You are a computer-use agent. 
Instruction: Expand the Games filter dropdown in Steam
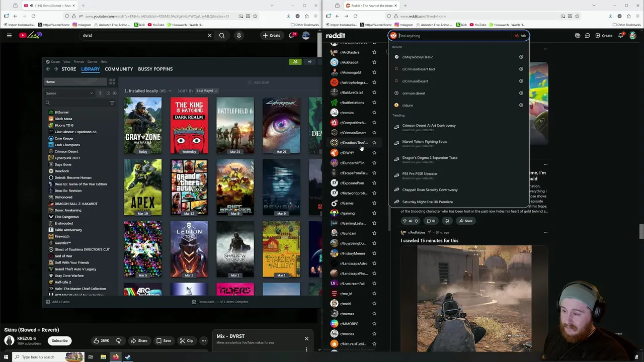click(69, 93)
